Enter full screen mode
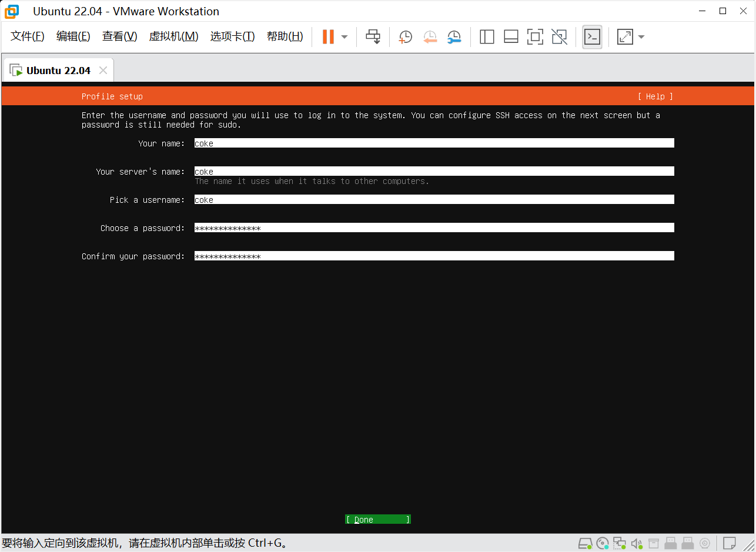Viewport: 756px width, 552px height. coord(535,37)
